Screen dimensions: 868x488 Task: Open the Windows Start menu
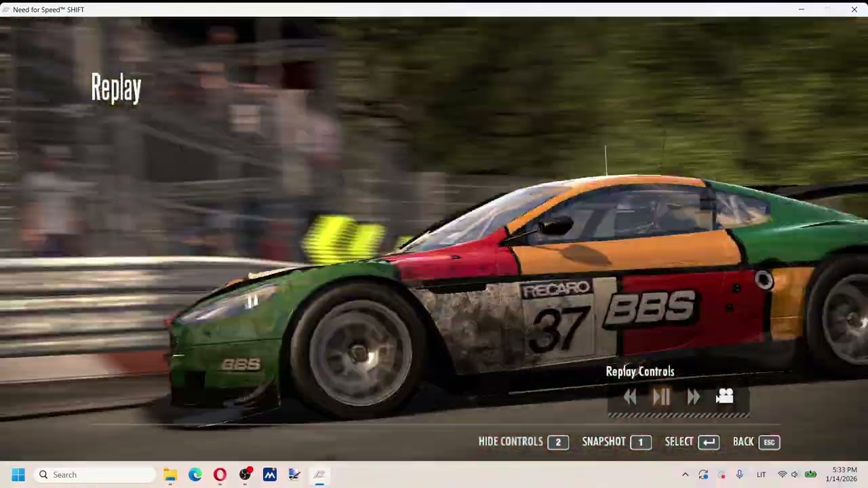[18, 474]
